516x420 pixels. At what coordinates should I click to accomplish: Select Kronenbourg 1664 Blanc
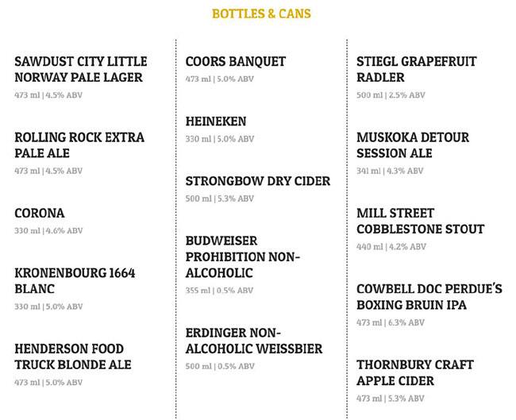75,281
